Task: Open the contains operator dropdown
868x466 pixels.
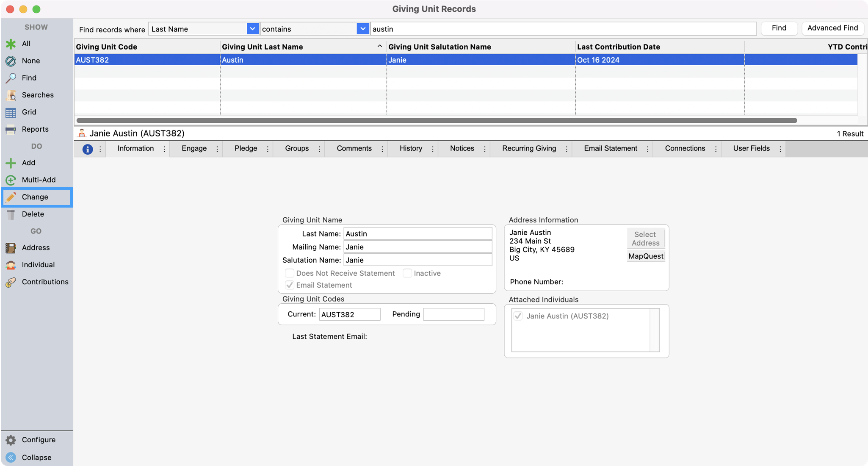Action: pos(363,29)
